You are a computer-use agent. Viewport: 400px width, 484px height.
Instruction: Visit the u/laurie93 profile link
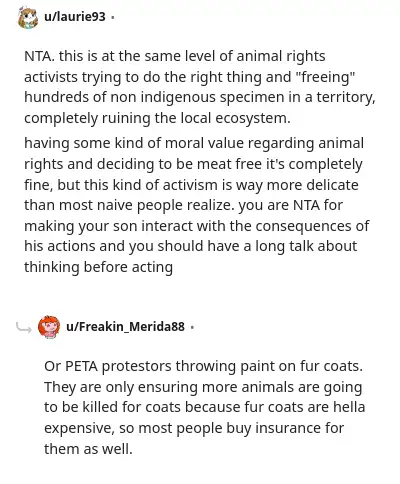click(x=75, y=16)
